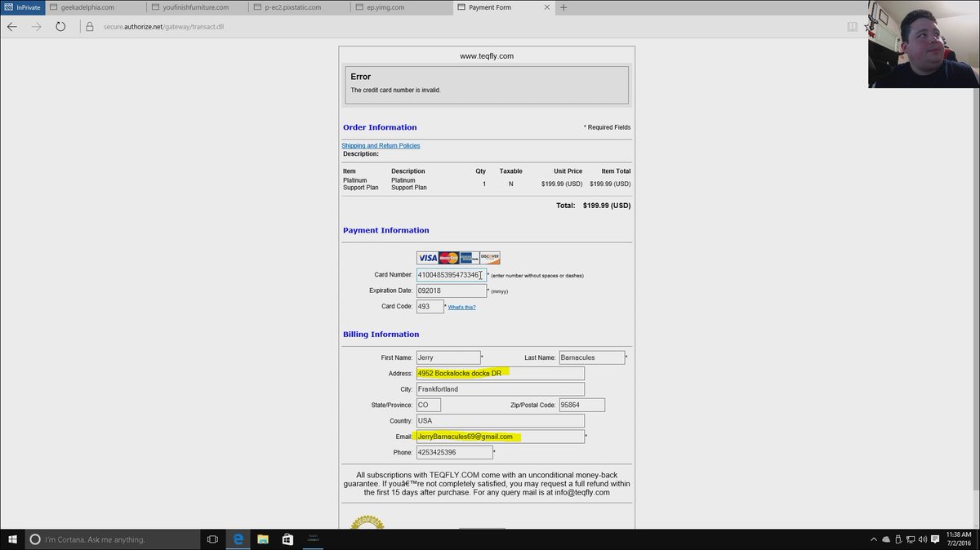Click the American Express logo
This screenshot has width=980, height=550.
(x=469, y=258)
